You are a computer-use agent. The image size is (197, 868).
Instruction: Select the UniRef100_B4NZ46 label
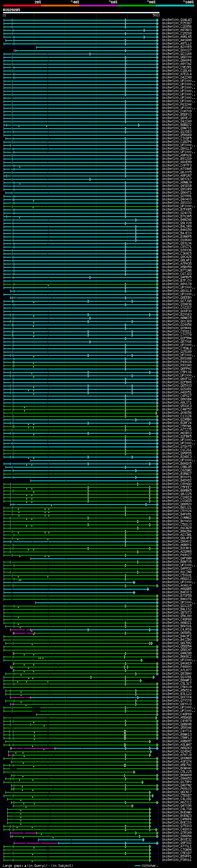point(177,220)
